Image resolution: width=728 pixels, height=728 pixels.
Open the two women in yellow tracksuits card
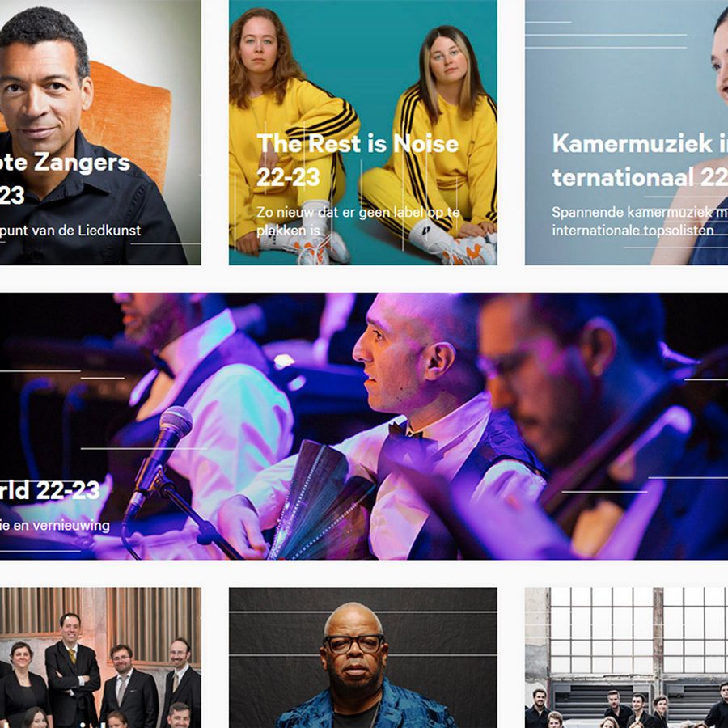(363, 133)
